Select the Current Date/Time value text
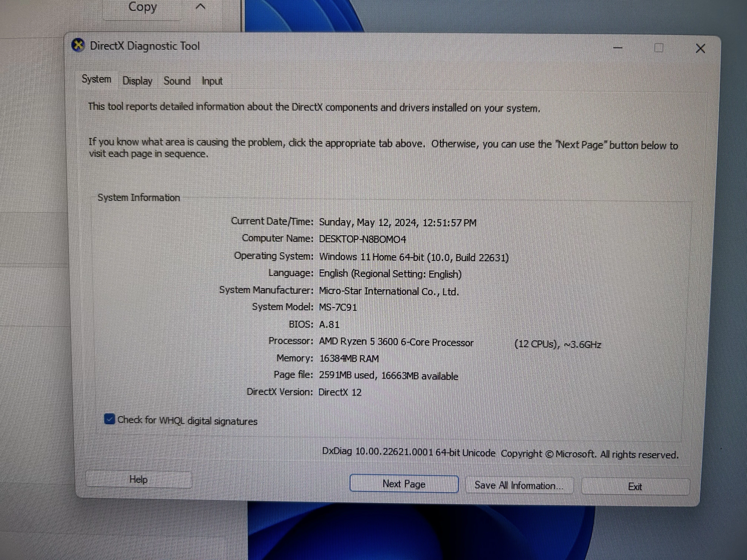 (397, 222)
